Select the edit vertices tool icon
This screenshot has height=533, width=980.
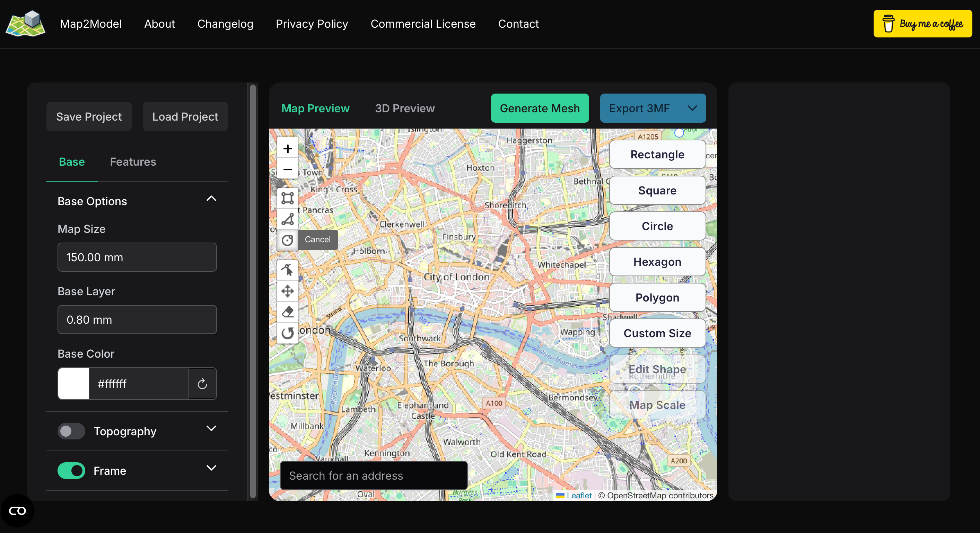coord(288,270)
